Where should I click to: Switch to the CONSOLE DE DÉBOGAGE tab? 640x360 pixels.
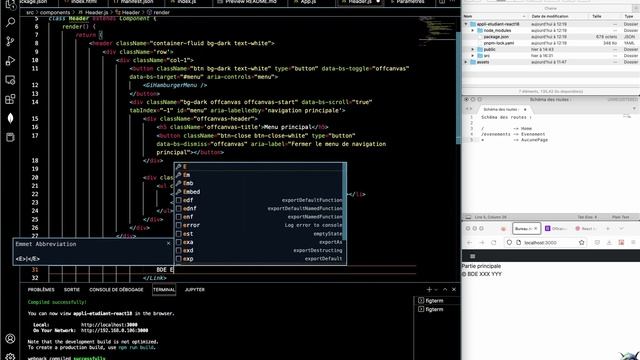pos(116,289)
